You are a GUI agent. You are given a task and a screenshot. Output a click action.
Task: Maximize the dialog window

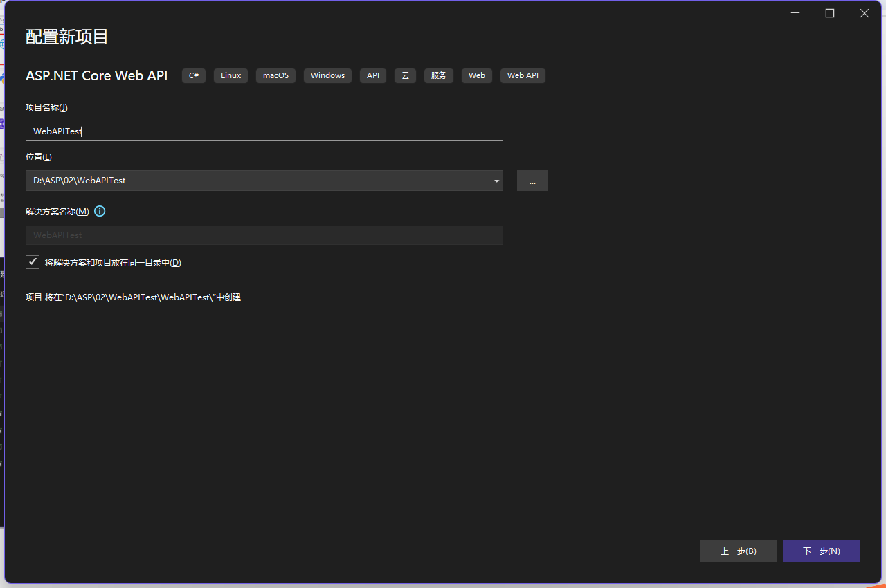(x=830, y=13)
